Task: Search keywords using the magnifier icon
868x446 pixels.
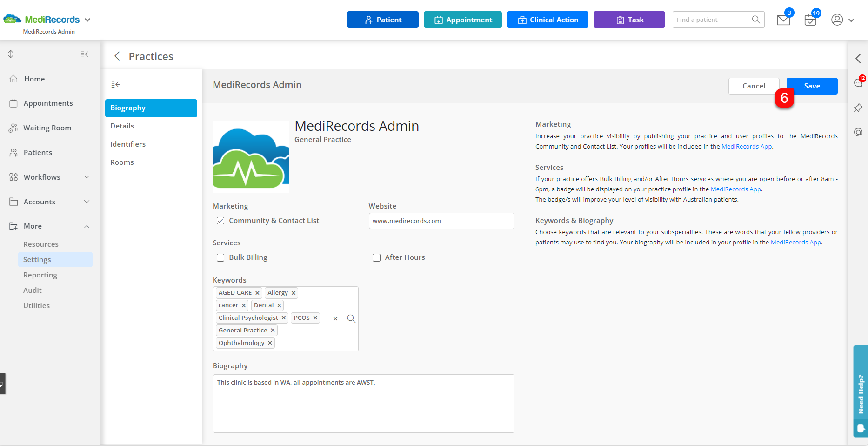Action: click(351, 318)
